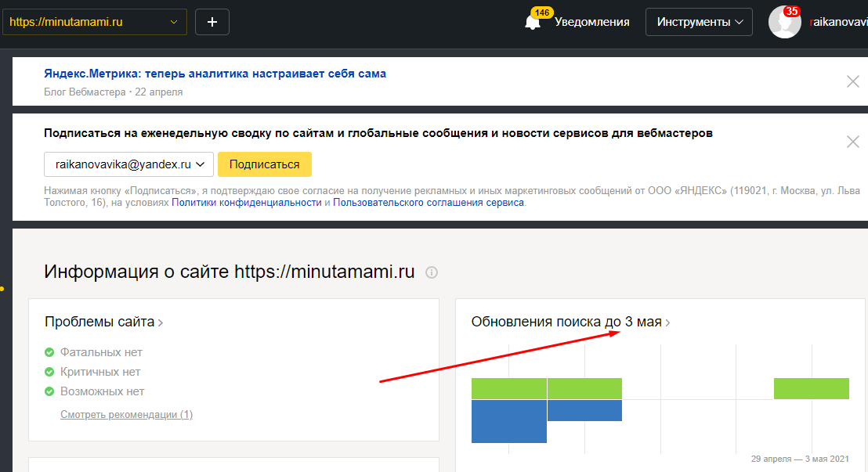Expand the Проблемы сайта section
Screen dimensions: 868x472
103,322
